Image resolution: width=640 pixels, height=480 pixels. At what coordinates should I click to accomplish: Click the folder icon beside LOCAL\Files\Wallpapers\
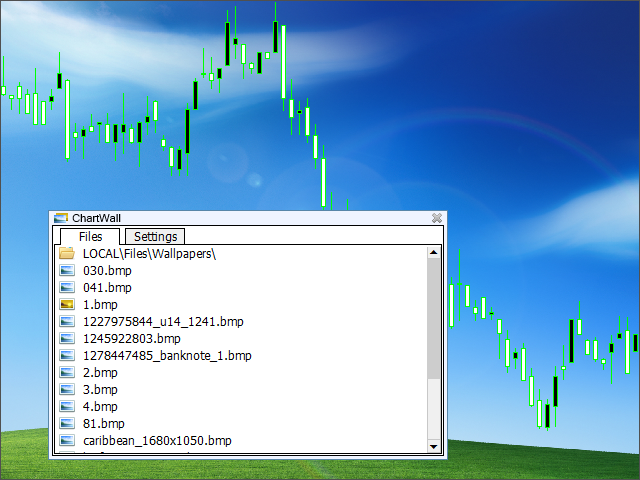[x=67, y=253]
